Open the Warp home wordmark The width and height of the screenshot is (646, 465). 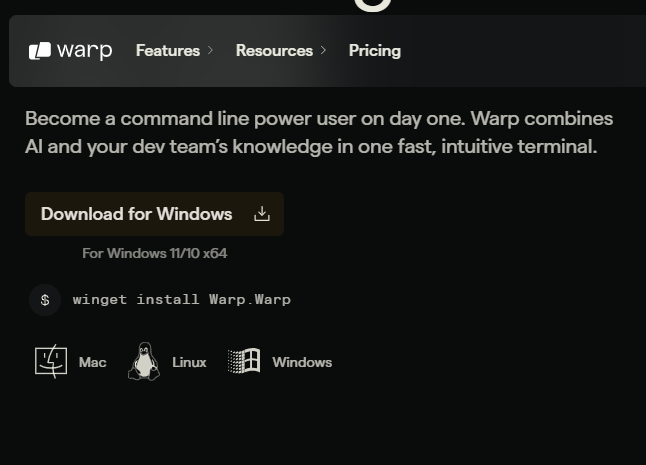(84, 51)
